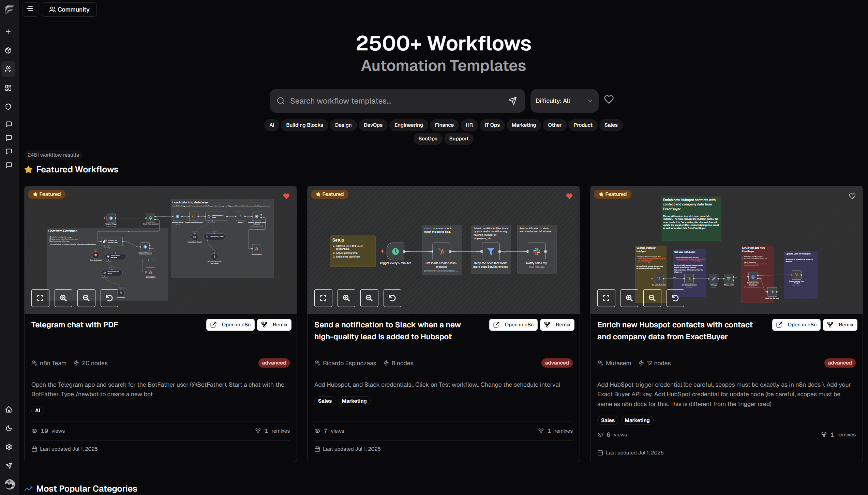Open the packages/cube icon in the sidebar
This screenshot has width=868, height=495.
click(x=9, y=50)
